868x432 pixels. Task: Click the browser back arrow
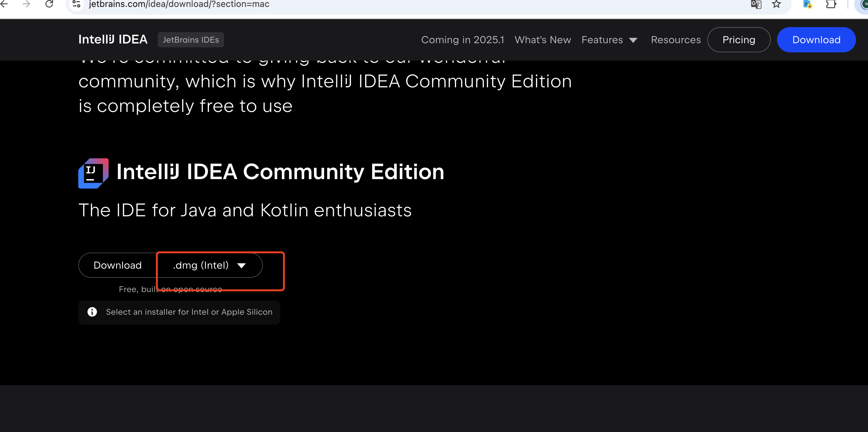click(x=4, y=4)
